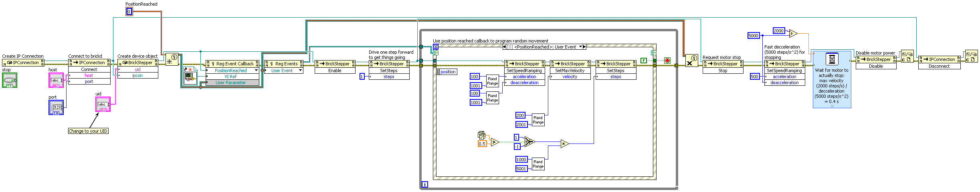Click the Close Reference node after Disable
Viewport: 980px width, 192px height.
pos(907,57)
